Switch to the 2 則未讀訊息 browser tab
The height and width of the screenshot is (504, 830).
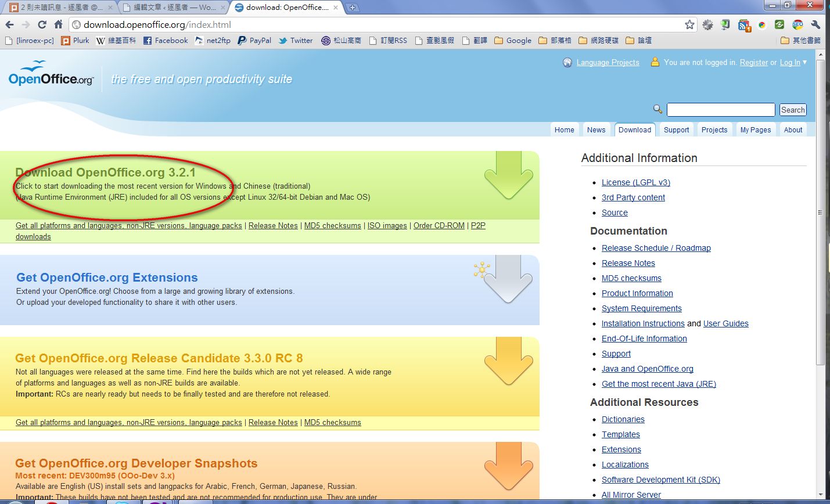[61, 8]
